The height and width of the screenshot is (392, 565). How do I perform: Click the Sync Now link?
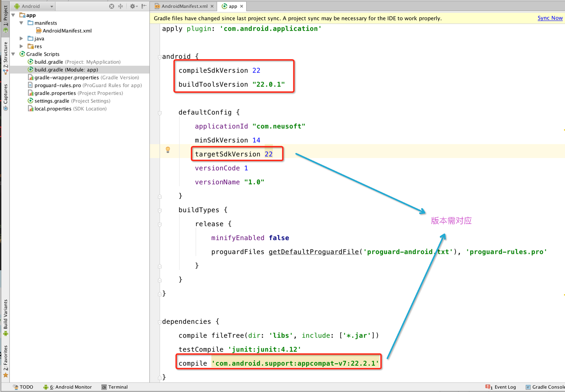pyautogui.click(x=550, y=18)
